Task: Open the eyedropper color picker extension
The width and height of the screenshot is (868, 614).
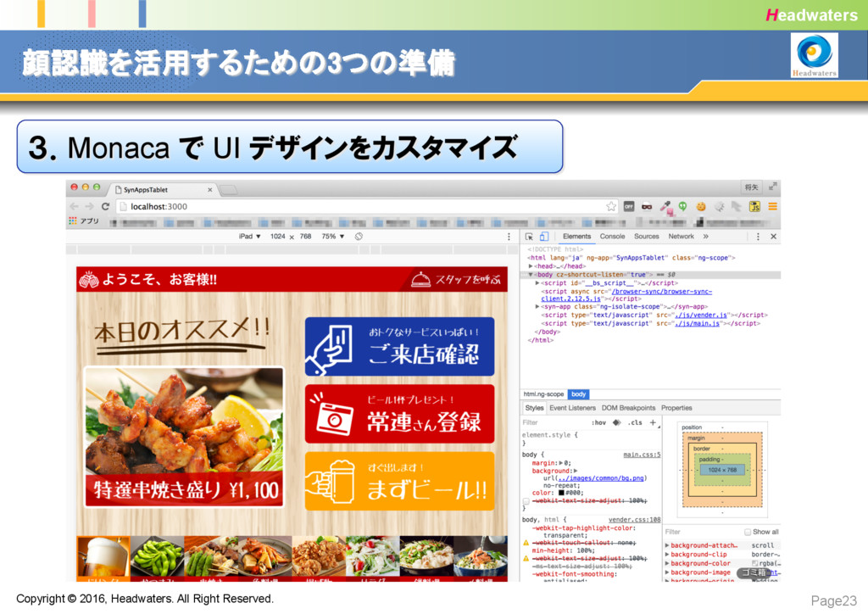Action: (x=665, y=208)
